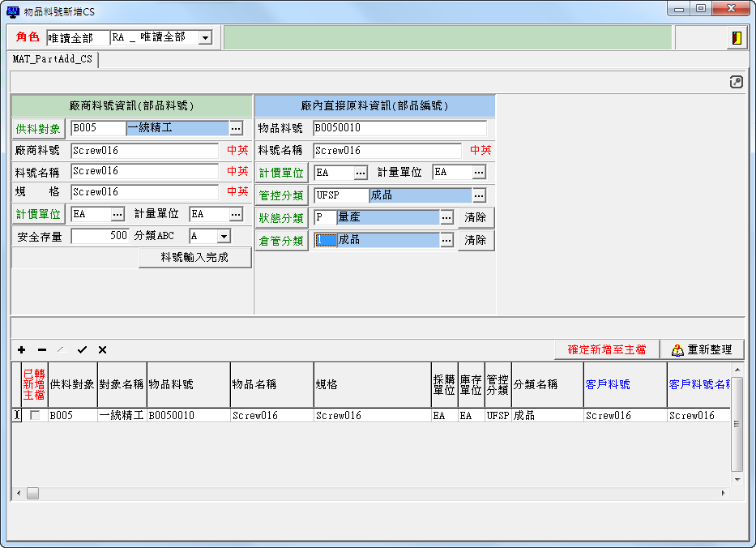Open the 分類ABC dropdown
Image resolution: width=756 pixels, height=548 pixels.
pyautogui.click(x=223, y=236)
